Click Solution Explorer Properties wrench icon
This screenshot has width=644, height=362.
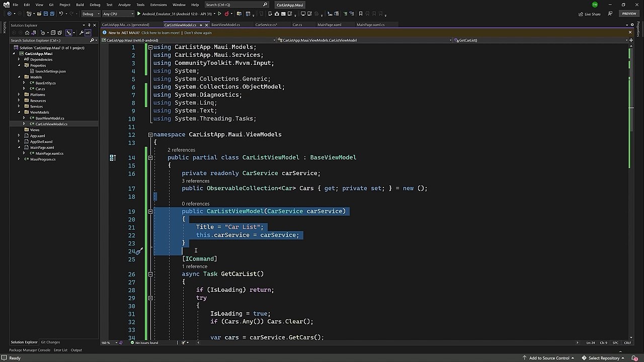[82, 33]
